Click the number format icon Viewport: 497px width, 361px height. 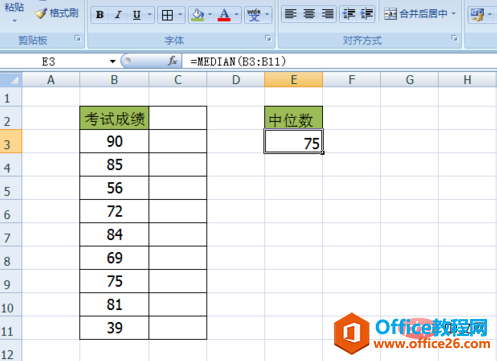coord(477,15)
